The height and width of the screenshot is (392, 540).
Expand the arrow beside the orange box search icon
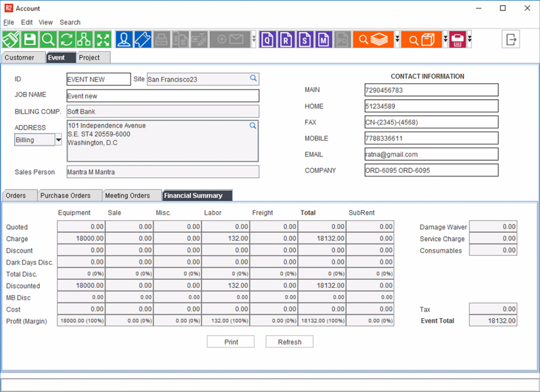[446, 39]
